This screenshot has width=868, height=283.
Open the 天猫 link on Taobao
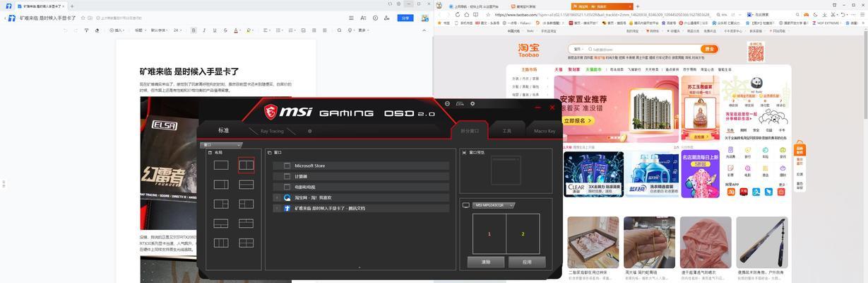(x=558, y=69)
